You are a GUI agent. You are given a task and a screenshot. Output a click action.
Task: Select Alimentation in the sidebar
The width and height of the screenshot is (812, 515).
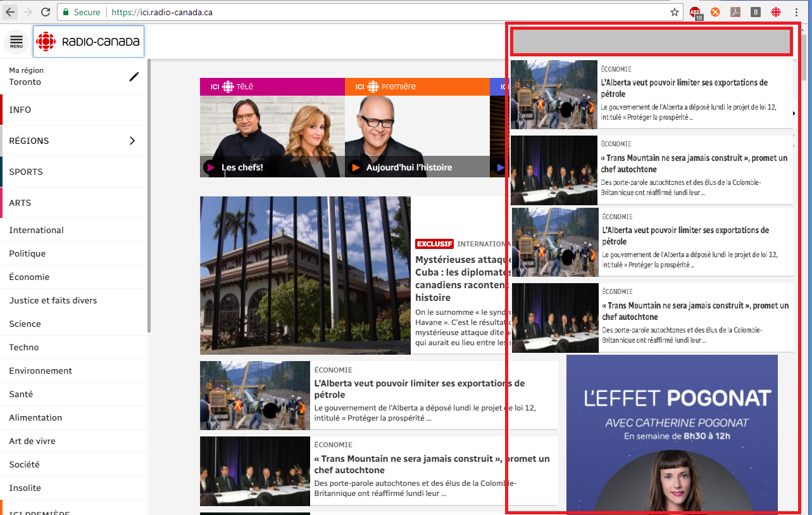[35, 417]
